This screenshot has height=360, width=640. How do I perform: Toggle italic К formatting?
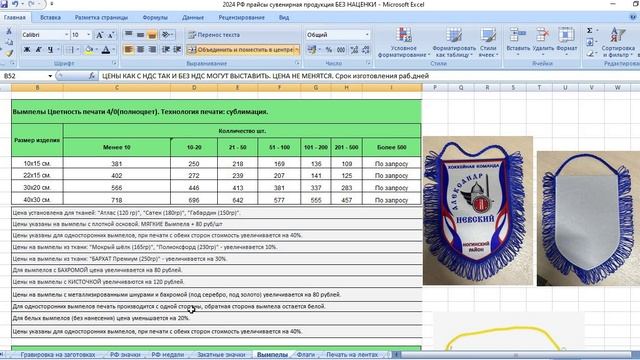(38, 50)
